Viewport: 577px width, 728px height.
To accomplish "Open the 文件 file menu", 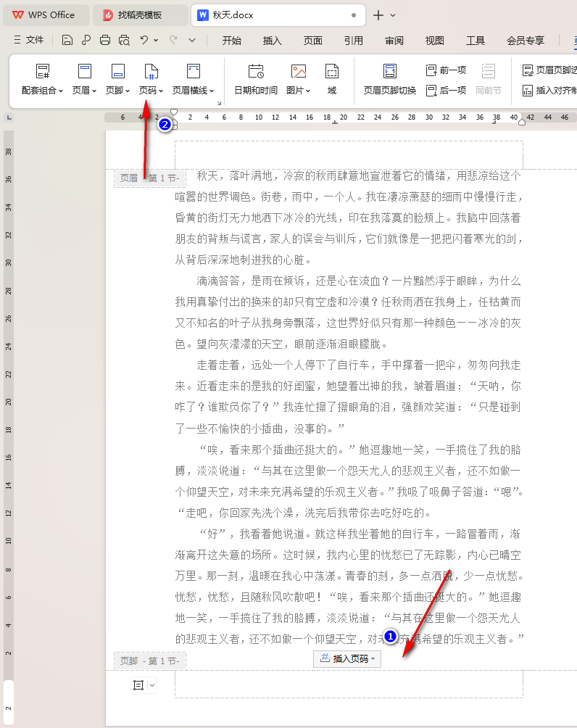I will point(29,40).
